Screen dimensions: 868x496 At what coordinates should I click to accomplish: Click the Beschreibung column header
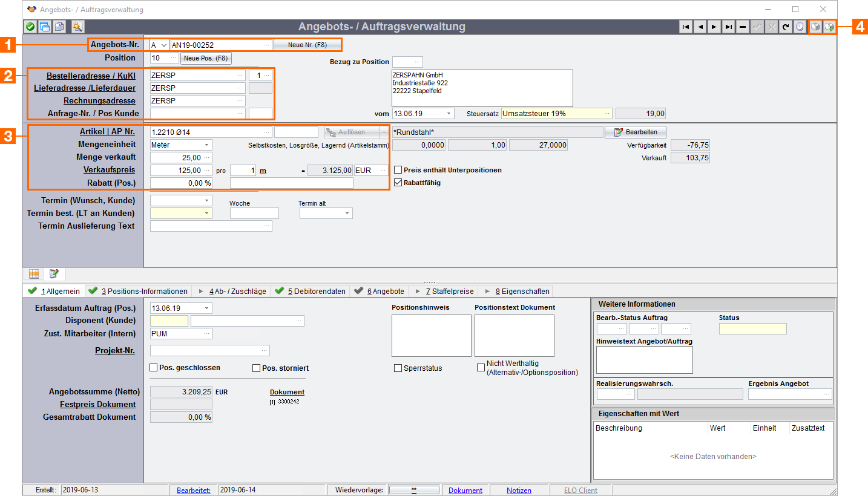click(x=619, y=428)
